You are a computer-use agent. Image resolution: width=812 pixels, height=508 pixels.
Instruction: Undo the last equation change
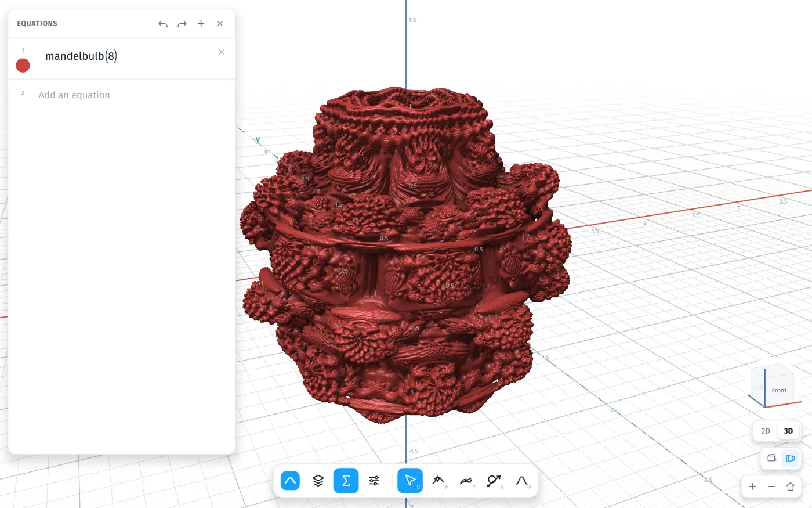coord(163,24)
